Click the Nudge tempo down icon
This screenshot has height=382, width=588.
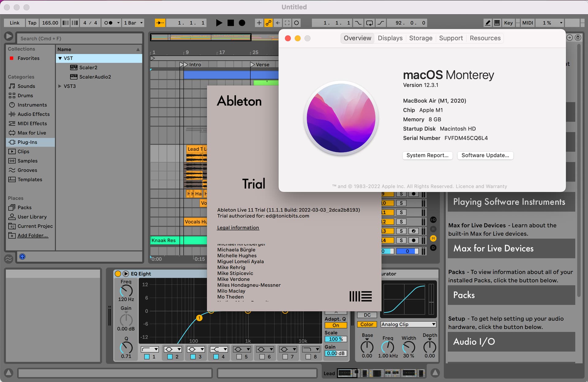point(66,23)
